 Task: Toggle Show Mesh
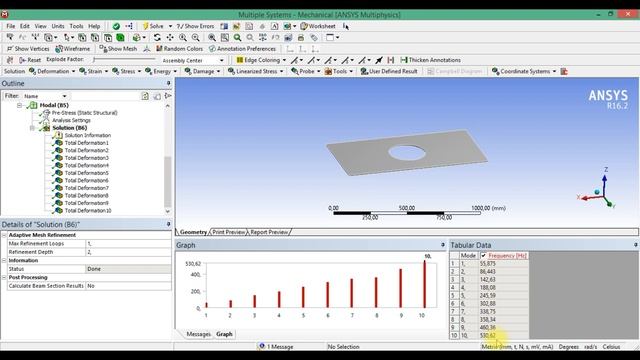click(x=118, y=49)
